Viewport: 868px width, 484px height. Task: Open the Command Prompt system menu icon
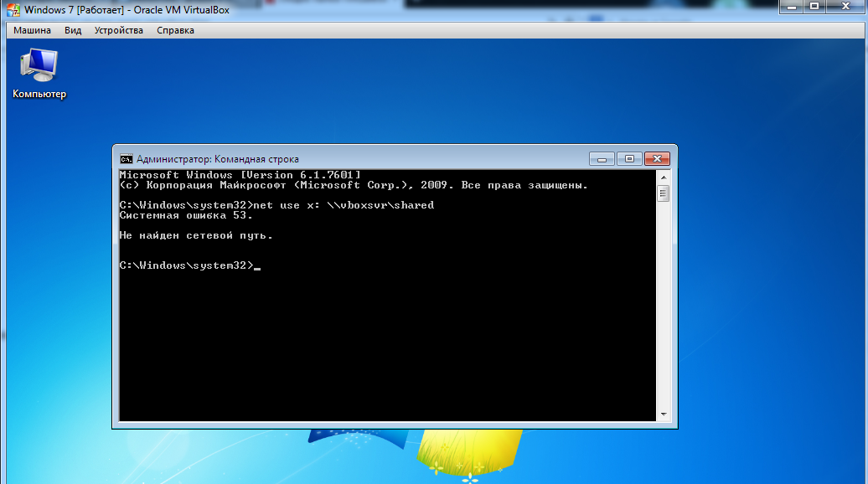(127, 159)
